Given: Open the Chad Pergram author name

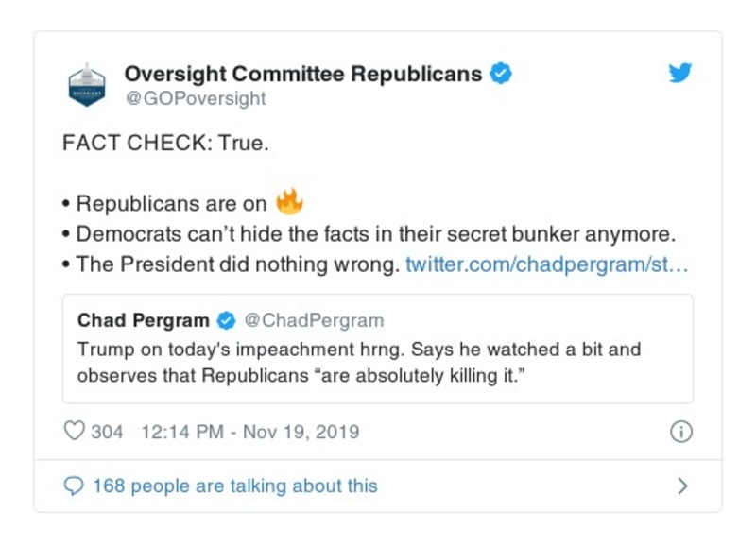Looking at the screenshot, I should [145, 320].
